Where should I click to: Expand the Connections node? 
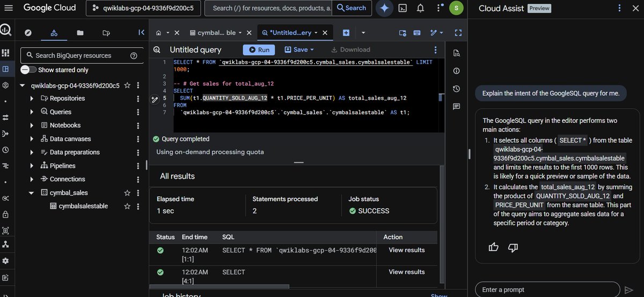pos(32,179)
